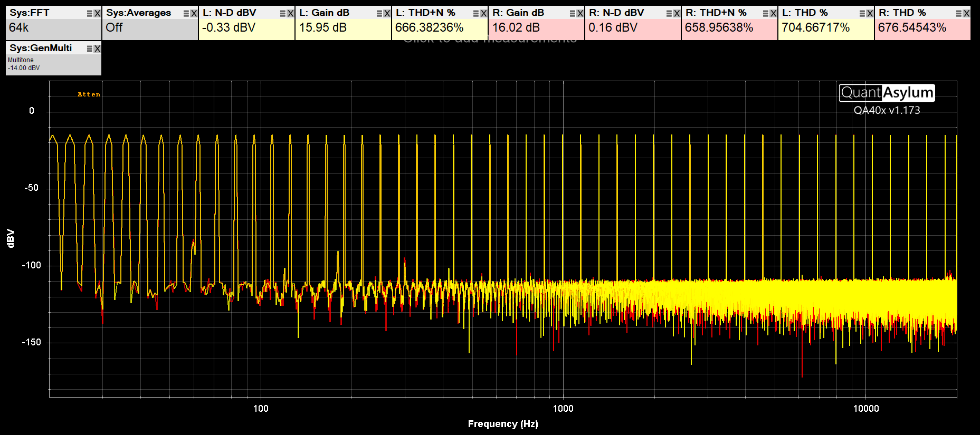Close the L: N-D dBV tile
980x435 pixels.
[291, 14]
